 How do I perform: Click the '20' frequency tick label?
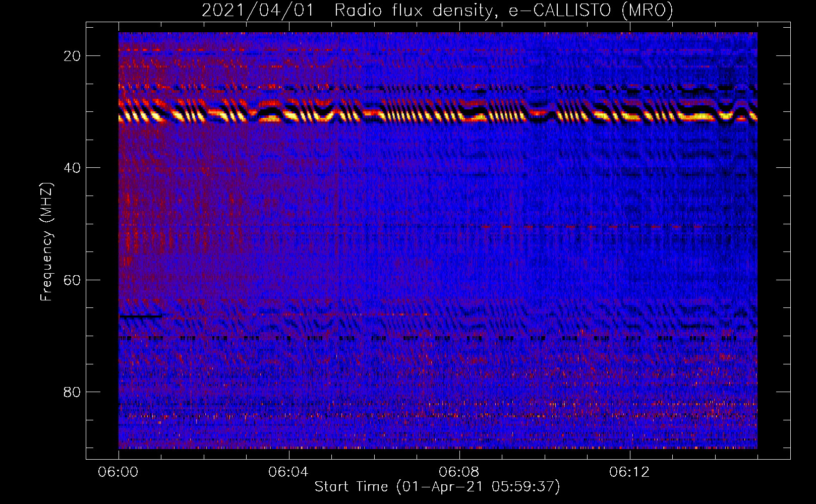[72, 56]
